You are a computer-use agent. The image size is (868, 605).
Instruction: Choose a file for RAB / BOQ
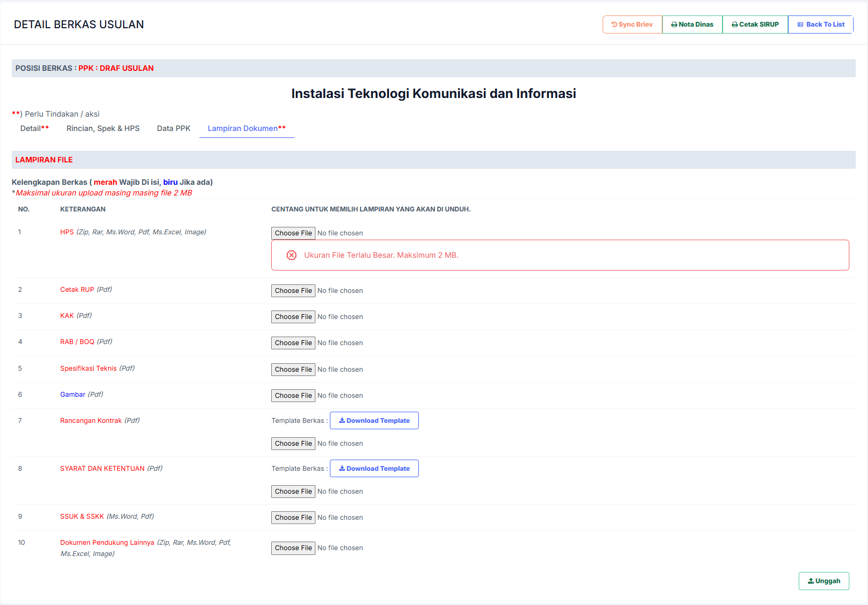coord(293,343)
